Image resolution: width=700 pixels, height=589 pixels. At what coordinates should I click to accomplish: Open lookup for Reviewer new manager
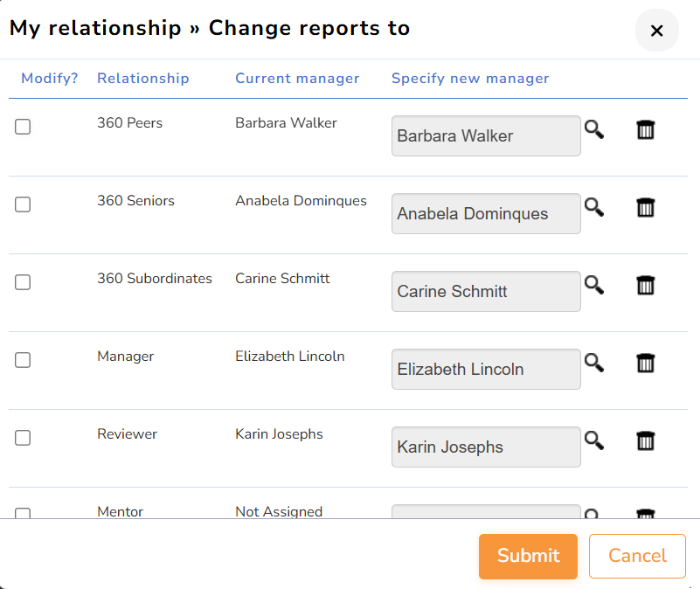click(594, 441)
